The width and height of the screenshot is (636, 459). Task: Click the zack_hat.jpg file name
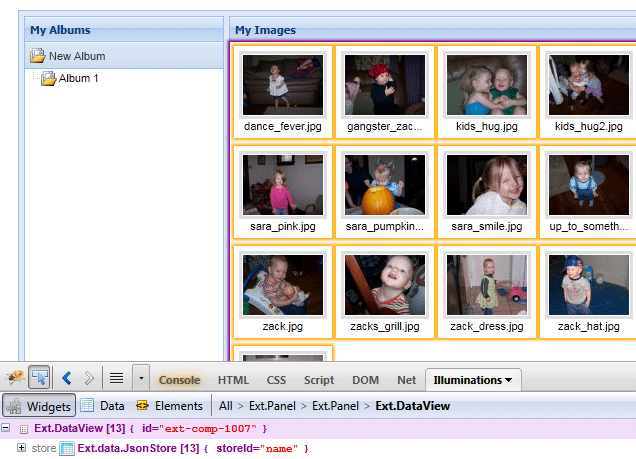click(589, 326)
